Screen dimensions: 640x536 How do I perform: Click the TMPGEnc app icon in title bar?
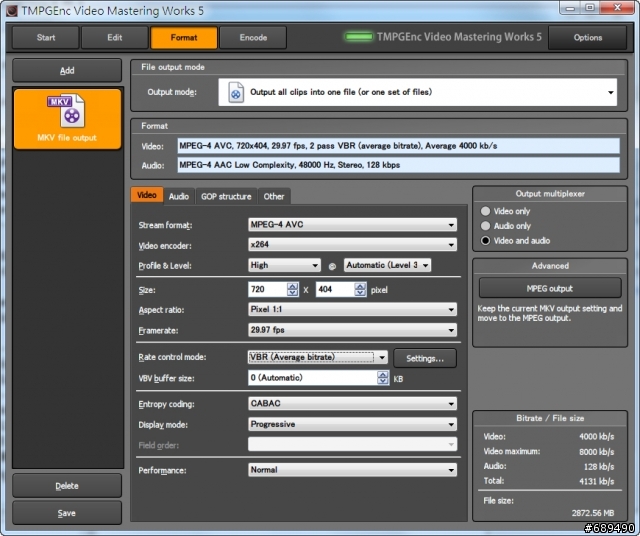11,9
